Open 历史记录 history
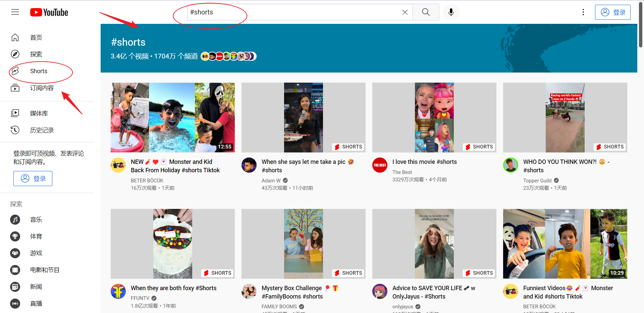This screenshot has height=313, width=644. [x=47, y=130]
